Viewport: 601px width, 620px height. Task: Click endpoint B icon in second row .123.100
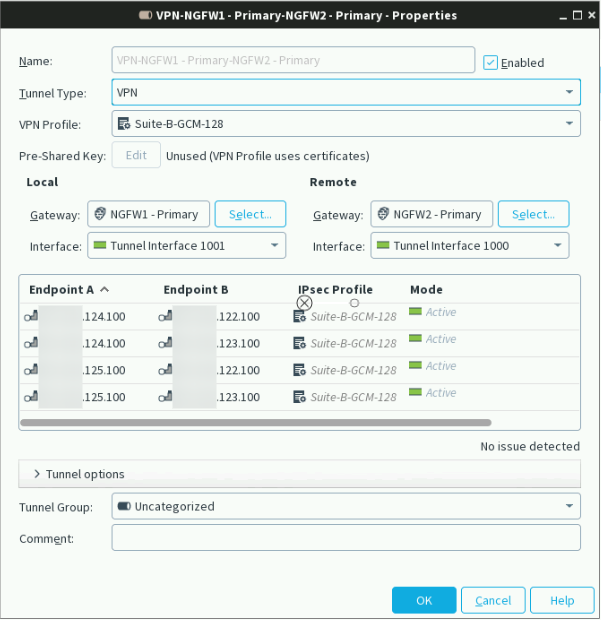coord(165,343)
